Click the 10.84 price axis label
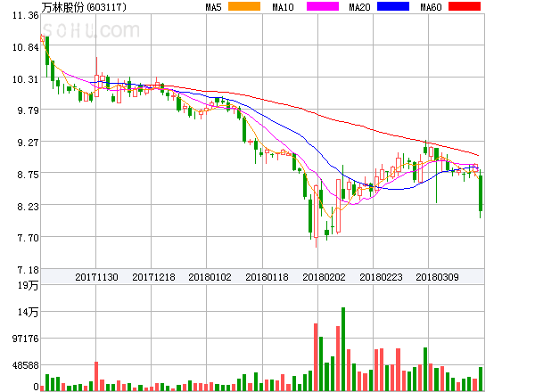 26,47
